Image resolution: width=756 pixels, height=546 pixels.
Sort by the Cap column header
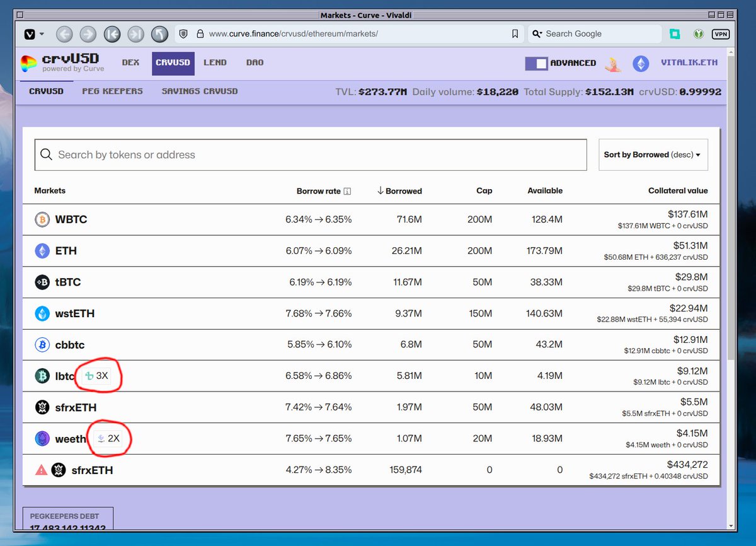pyautogui.click(x=484, y=190)
